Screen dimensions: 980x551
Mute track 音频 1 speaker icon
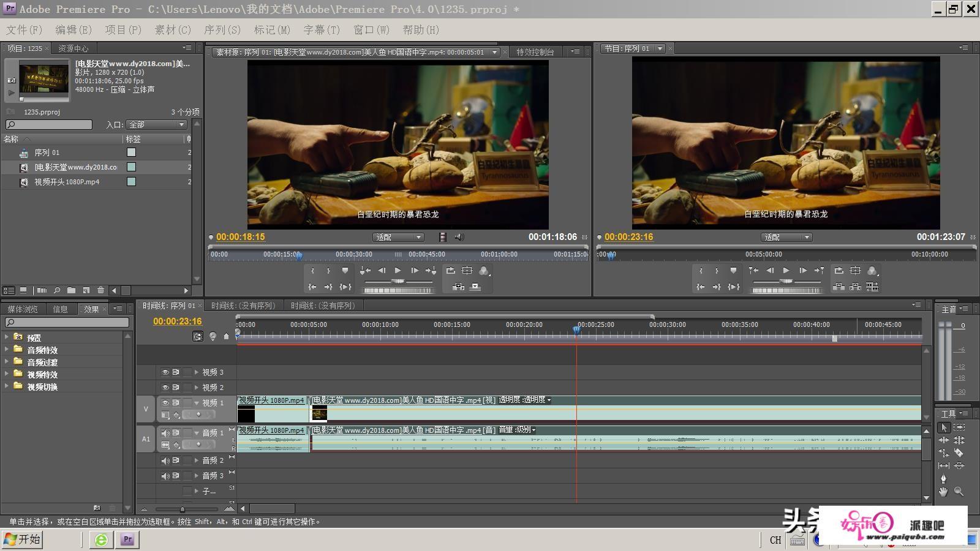click(165, 433)
